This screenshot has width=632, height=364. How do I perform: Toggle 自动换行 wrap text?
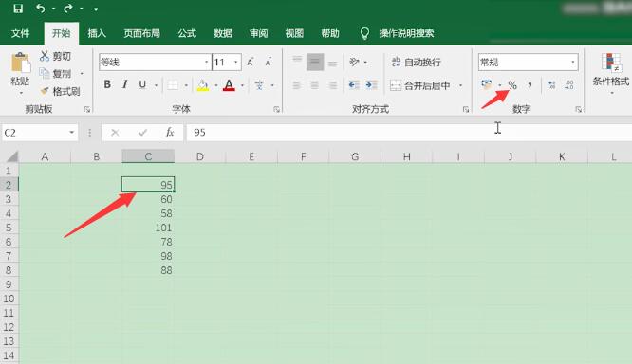coord(416,62)
